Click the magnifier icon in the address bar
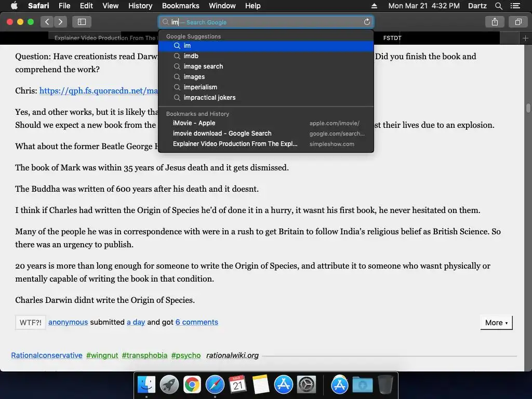Viewport: 532px width, 399px height. point(165,22)
